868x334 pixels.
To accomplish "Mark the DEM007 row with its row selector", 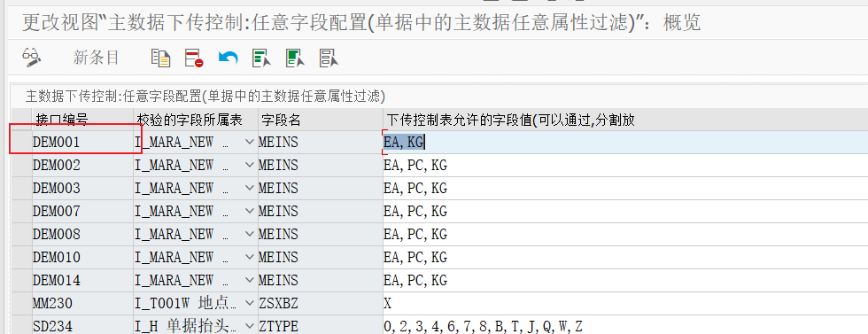I will pyautogui.click(x=21, y=211).
